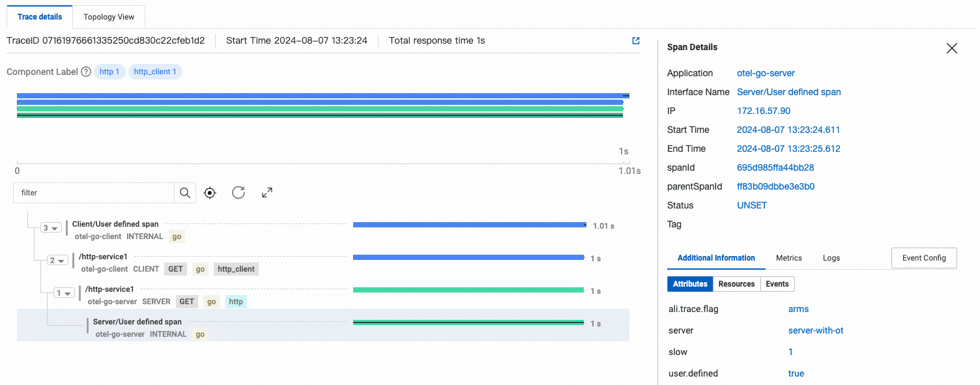Open the otel-go-server application link
The height and width of the screenshot is (385, 980).
point(766,73)
